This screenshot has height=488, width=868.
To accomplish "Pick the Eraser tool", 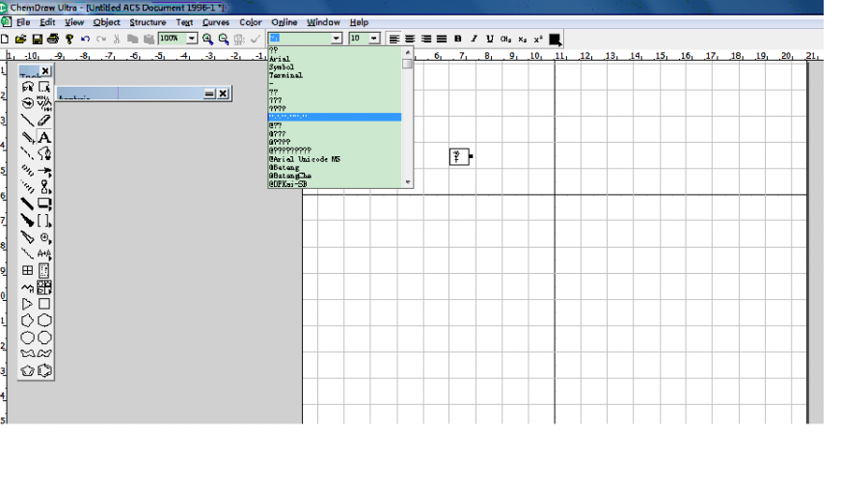I will tap(44, 120).
